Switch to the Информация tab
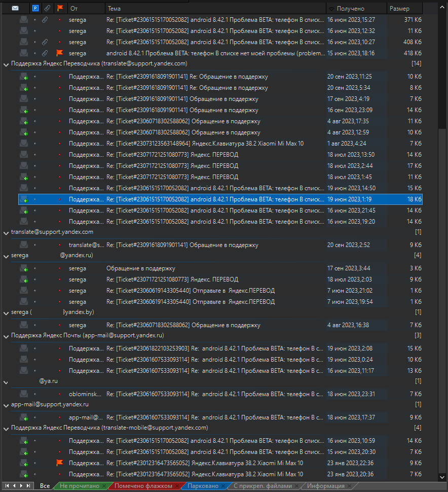Image resolution: width=448 pixels, height=492 pixels. pyautogui.click(x=326, y=486)
